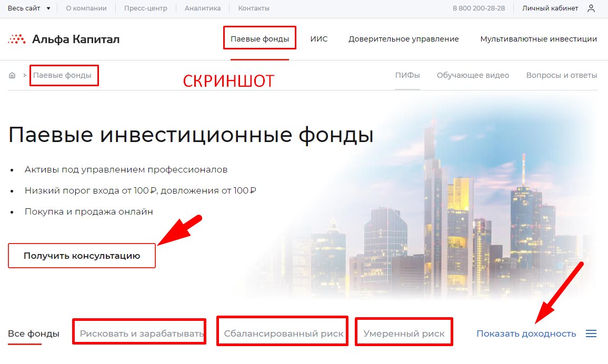Screen dimensions: 608x364
Task: Click the phone number 8 800 200-28-28
Action: pyautogui.click(x=479, y=8)
